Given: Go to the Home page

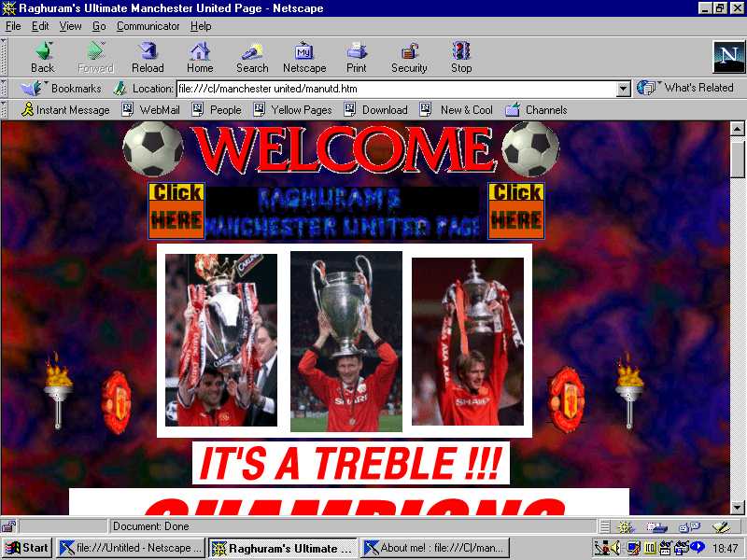Looking at the screenshot, I should (x=200, y=57).
